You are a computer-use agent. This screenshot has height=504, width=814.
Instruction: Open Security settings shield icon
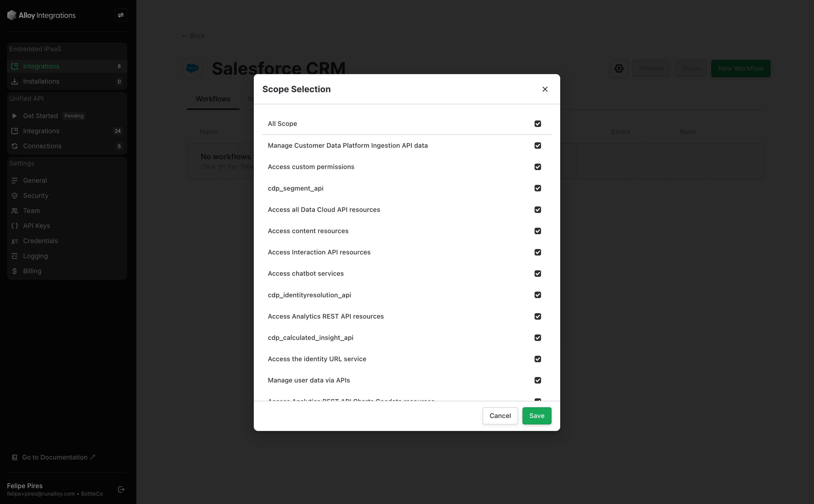15,196
